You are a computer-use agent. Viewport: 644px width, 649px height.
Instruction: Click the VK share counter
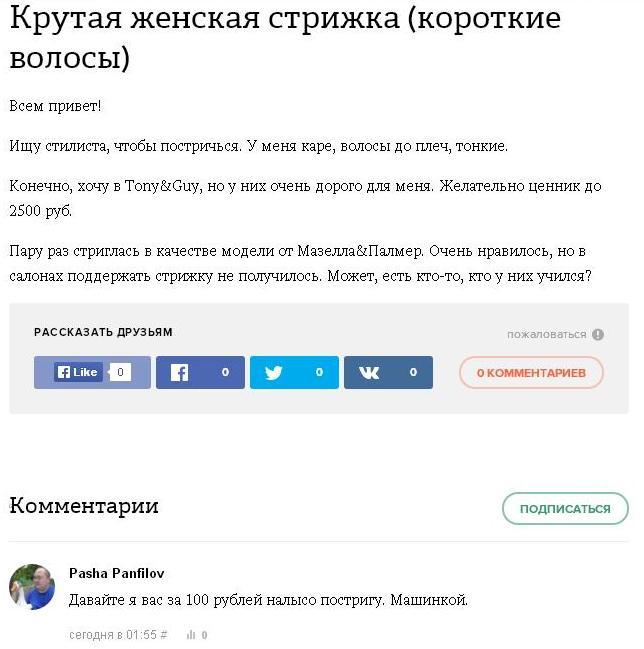click(x=413, y=372)
